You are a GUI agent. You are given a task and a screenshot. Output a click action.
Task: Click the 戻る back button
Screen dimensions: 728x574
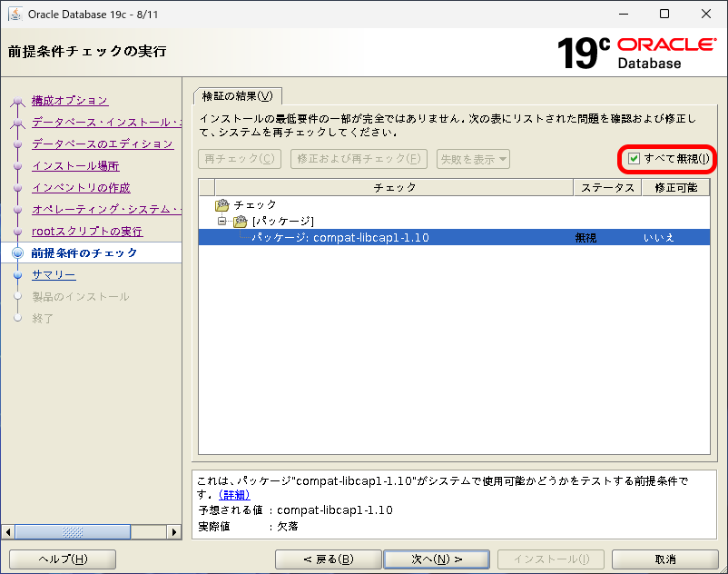(329, 559)
